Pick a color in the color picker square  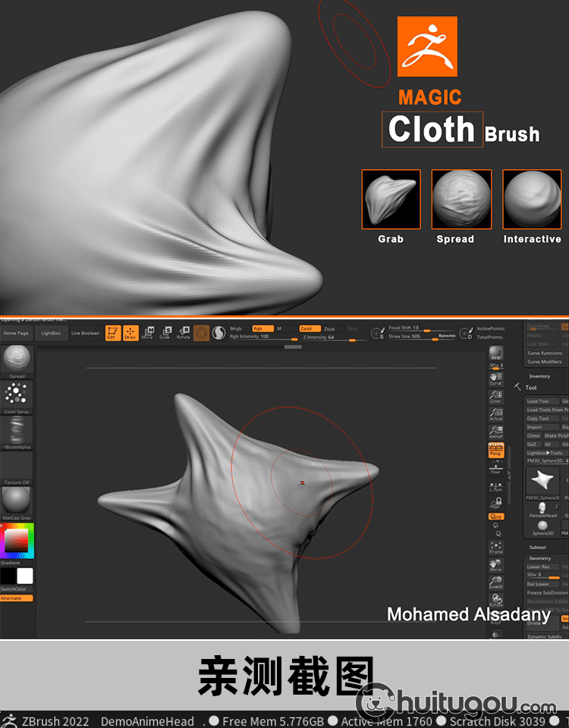(16, 540)
